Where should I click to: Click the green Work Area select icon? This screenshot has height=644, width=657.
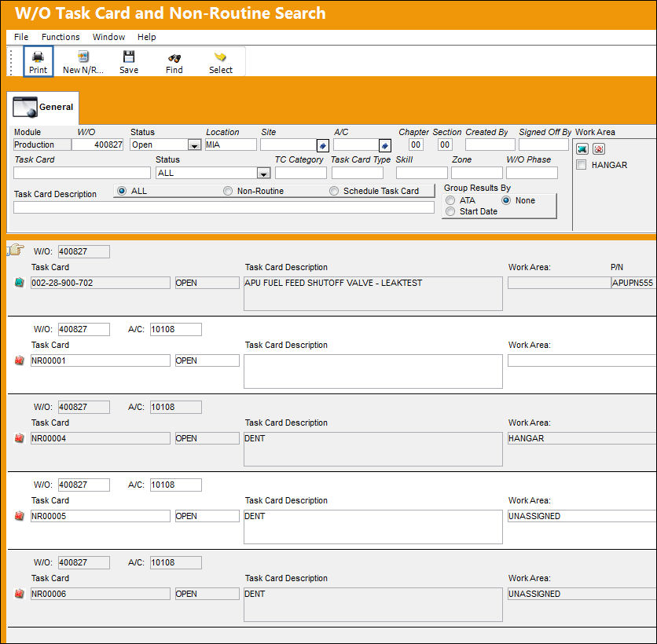coord(582,149)
